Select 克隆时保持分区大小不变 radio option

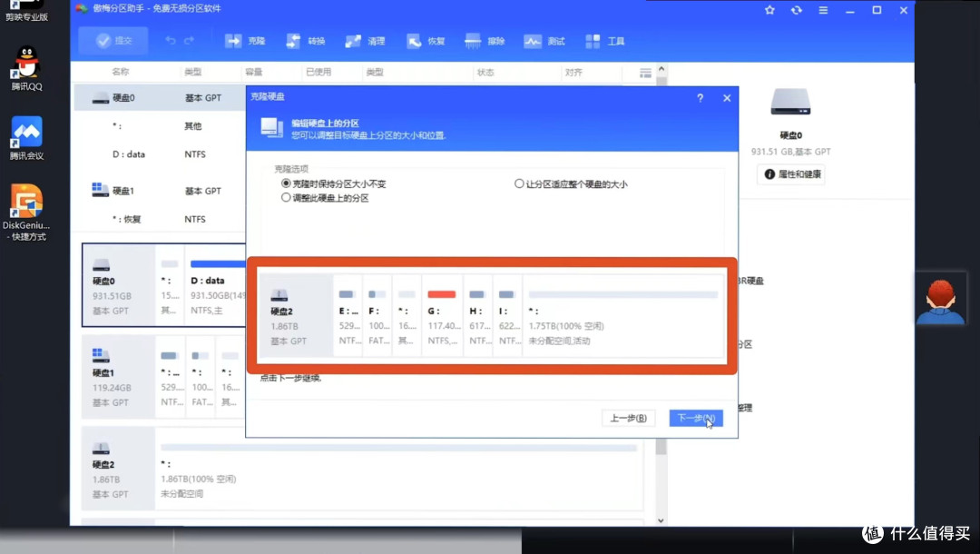tap(334, 183)
